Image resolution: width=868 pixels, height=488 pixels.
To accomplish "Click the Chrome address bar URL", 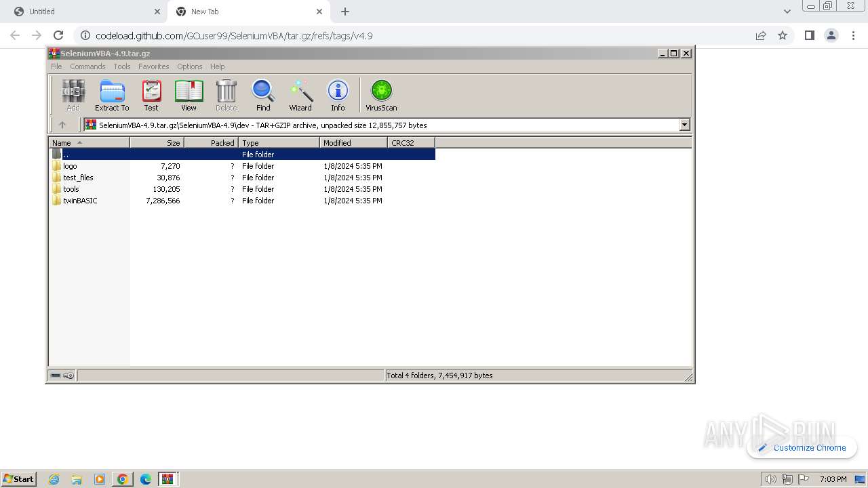I will pyautogui.click(x=234, y=36).
